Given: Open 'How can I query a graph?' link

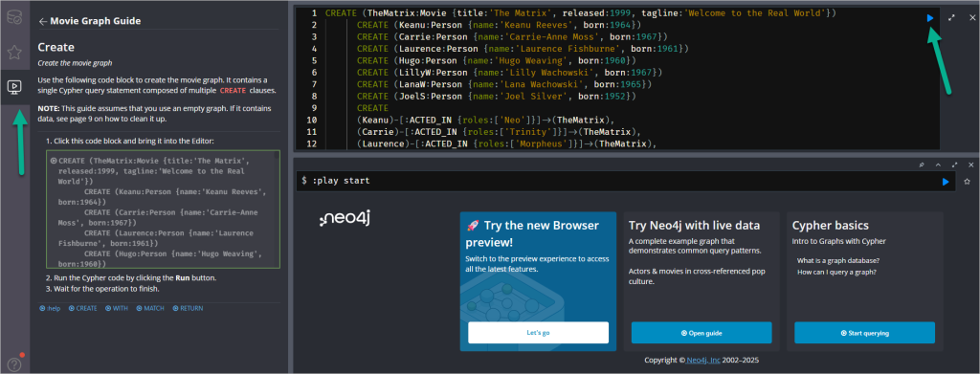Looking at the screenshot, I should point(836,273).
